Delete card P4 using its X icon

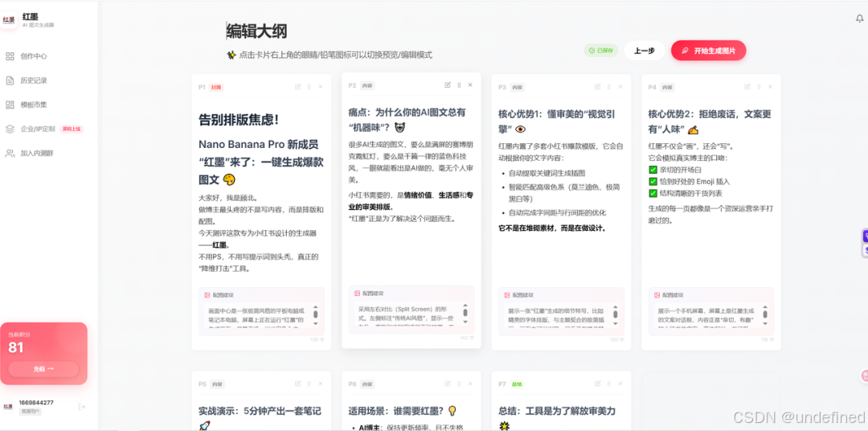pos(770,86)
